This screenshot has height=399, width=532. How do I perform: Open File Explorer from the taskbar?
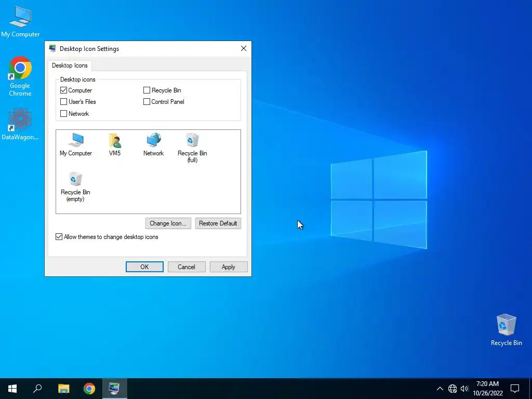[63, 389]
